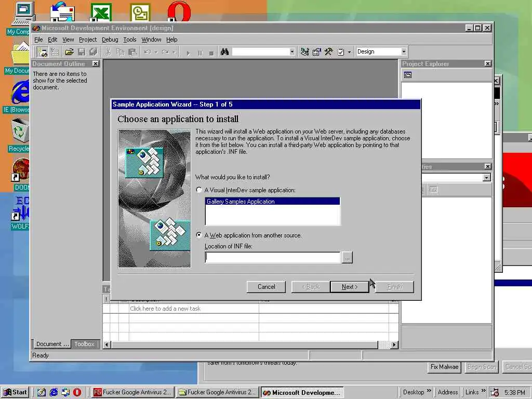The width and height of the screenshot is (532, 399).
Task: Open the Window menu
Action: pyautogui.click(x=151, y=39)
